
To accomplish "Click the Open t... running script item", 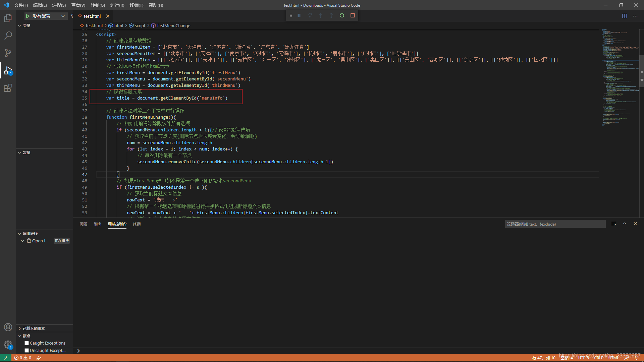I will [x=40, y=240].
